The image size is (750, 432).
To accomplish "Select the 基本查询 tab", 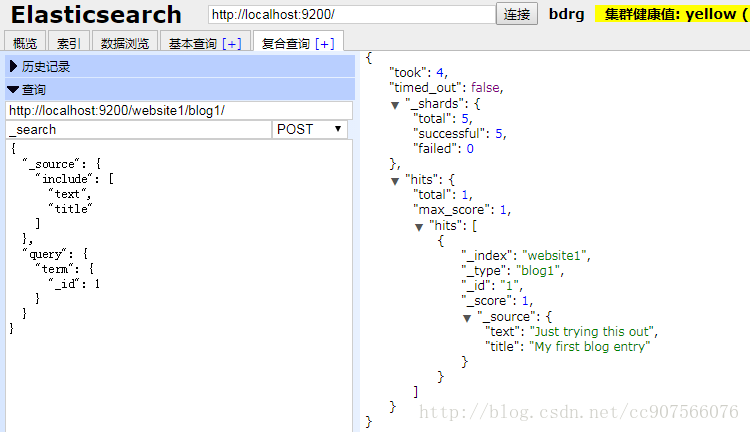I will [192, 44].
